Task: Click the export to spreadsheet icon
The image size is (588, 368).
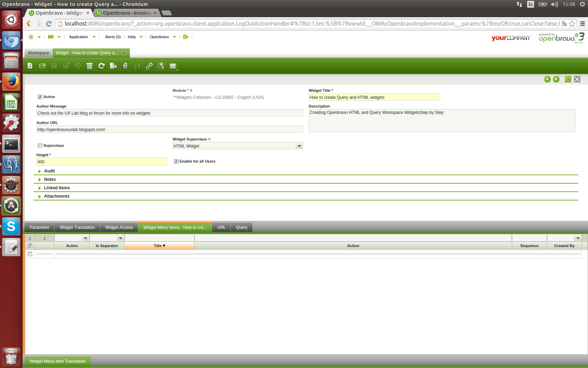Action: point(113,66)
